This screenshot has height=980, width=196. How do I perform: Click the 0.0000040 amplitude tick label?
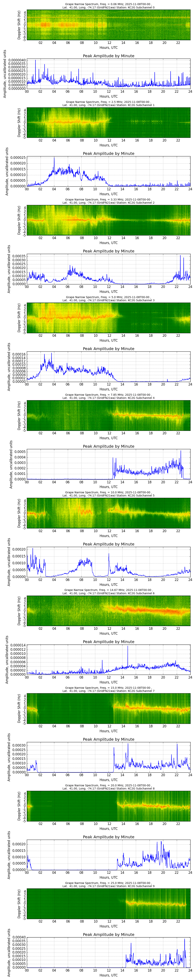(17, 60)
